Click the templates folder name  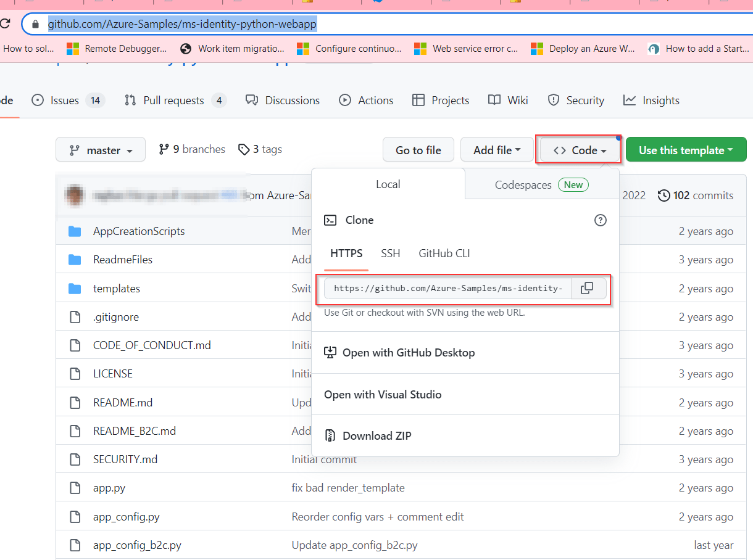pyautogui.click(x=117, y=289)
